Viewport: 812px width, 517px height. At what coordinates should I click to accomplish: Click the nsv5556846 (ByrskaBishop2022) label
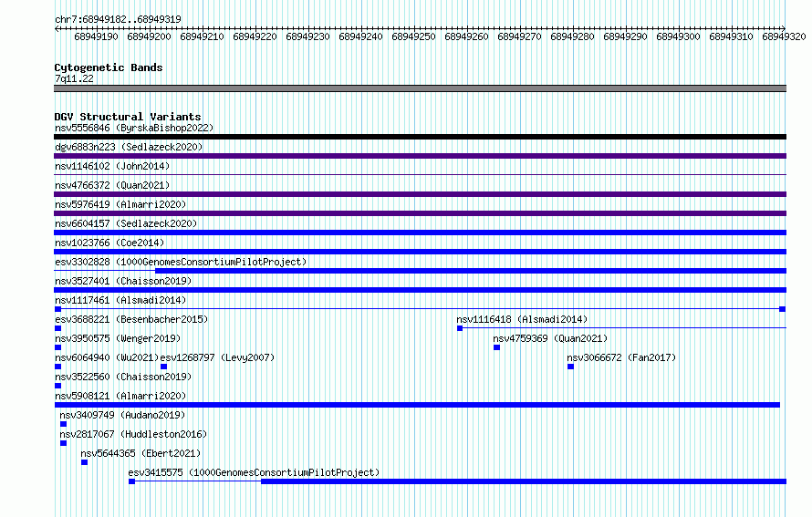[134, 128]
